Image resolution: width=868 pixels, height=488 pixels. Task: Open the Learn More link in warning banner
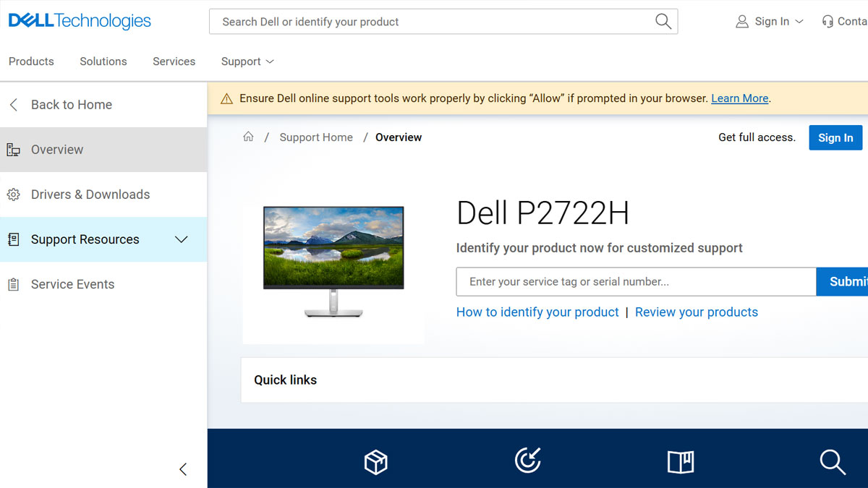[739, 98]
